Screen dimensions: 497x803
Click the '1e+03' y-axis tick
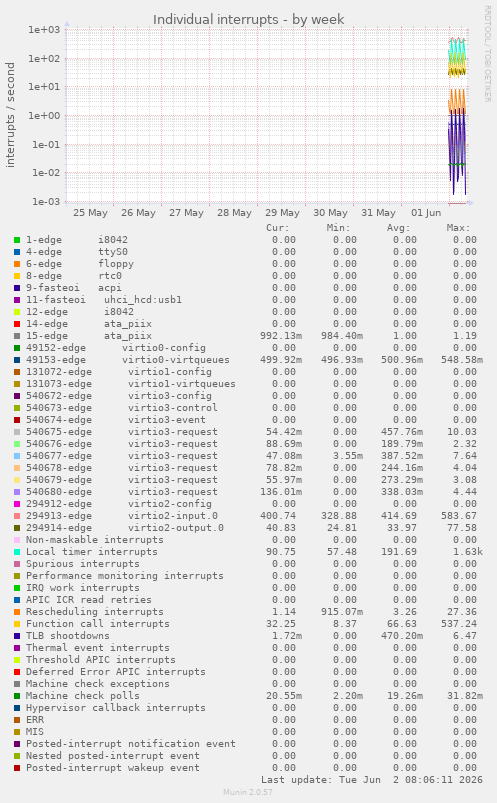[44, 30]
